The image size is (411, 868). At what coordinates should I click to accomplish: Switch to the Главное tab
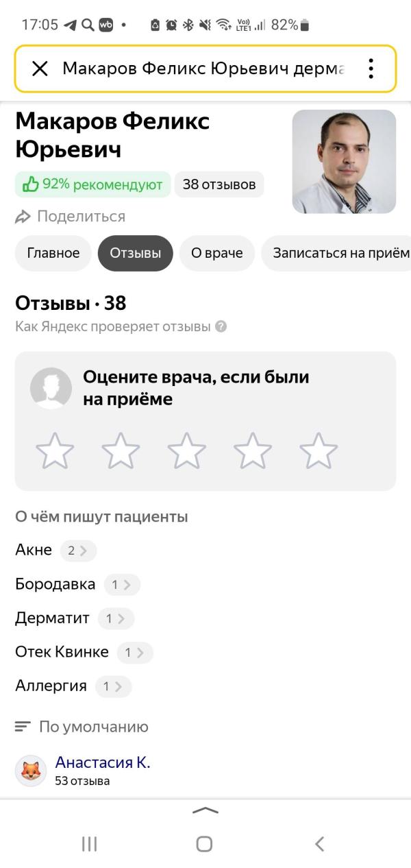53,253
